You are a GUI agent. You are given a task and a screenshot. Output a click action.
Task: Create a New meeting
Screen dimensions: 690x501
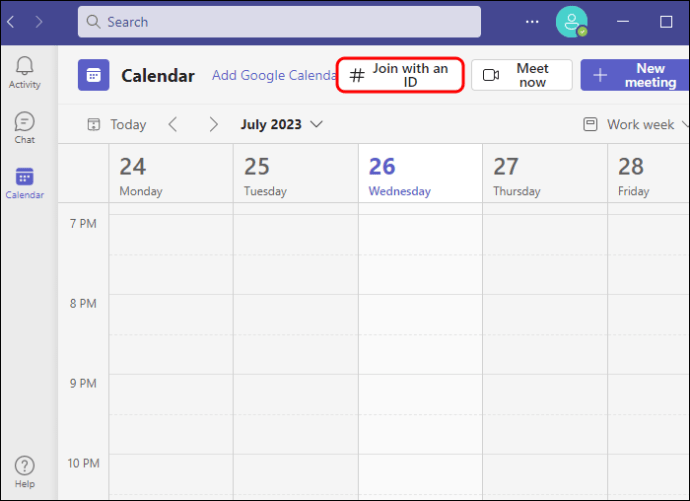point(636,75)
